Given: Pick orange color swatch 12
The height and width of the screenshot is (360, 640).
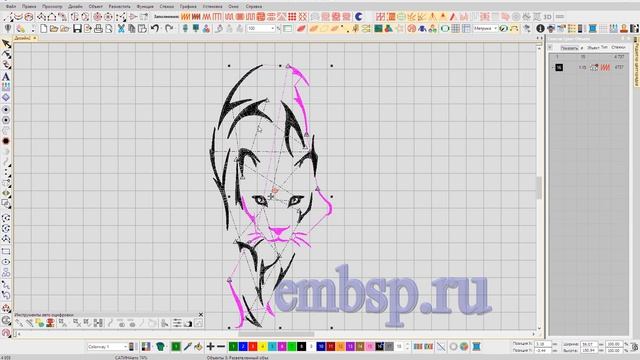Looking at the screenshot, I should point(340,347).
